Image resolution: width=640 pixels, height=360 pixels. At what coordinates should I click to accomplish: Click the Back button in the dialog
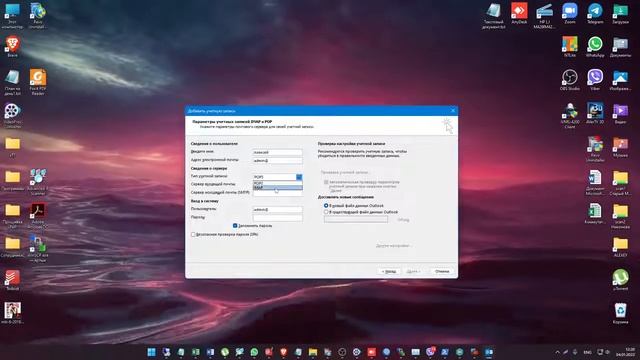[389, 271]
